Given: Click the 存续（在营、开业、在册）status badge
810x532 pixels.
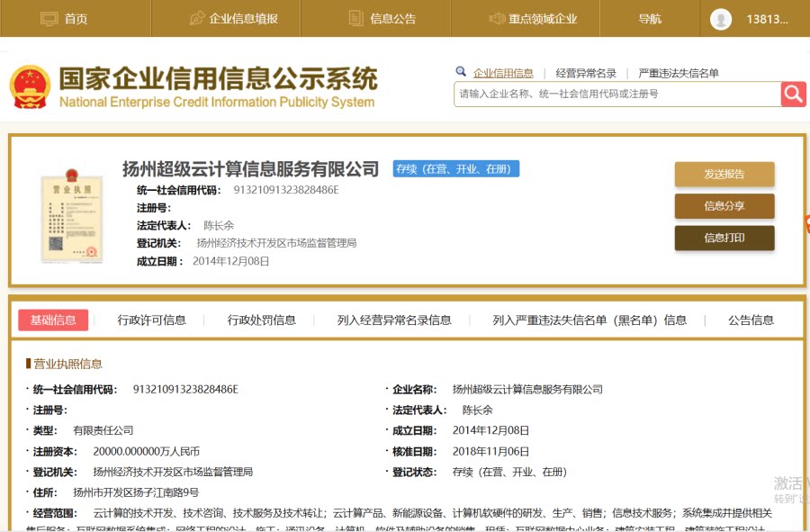Looking at the screenshot, I should coord(455,169).
